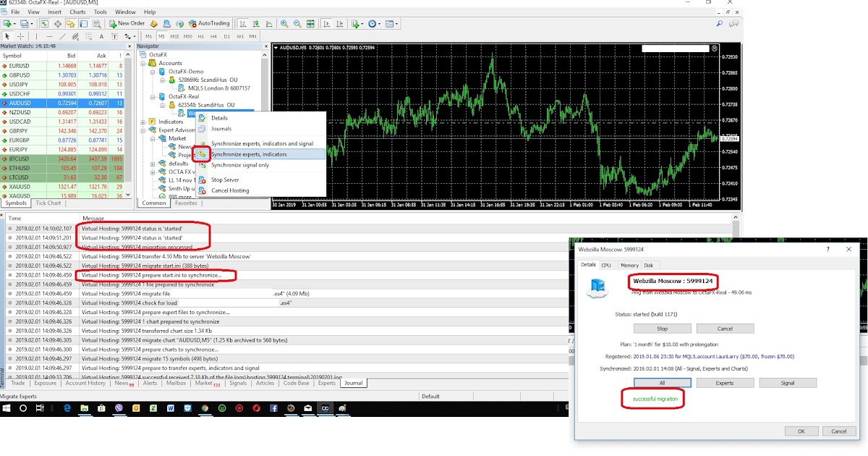Collapse the Expert Advisors tree node
The height and width of the screenshot is (456, 868).
[x=142, y=130]
